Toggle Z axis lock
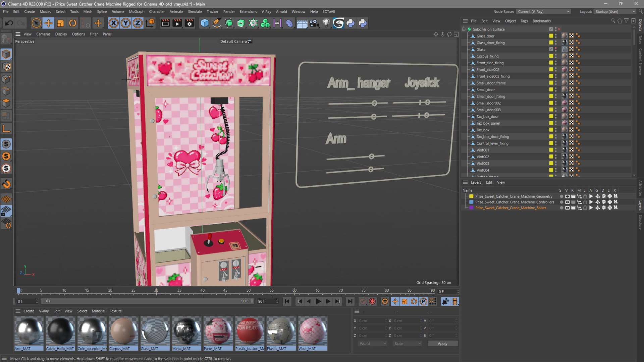 coord(138,23)
